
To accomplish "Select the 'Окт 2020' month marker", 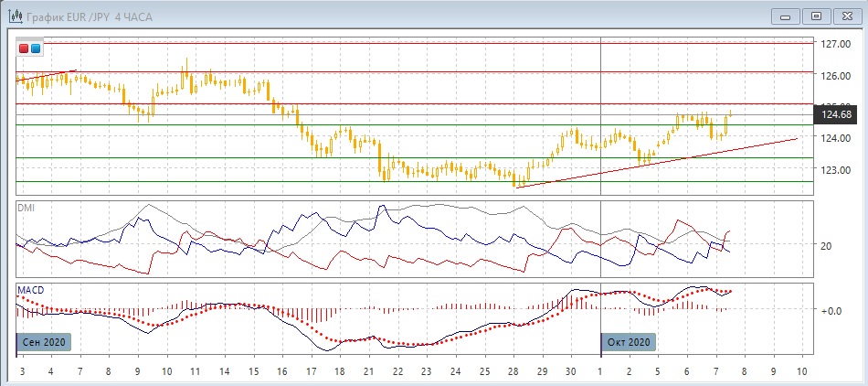I will coord(629,342).
